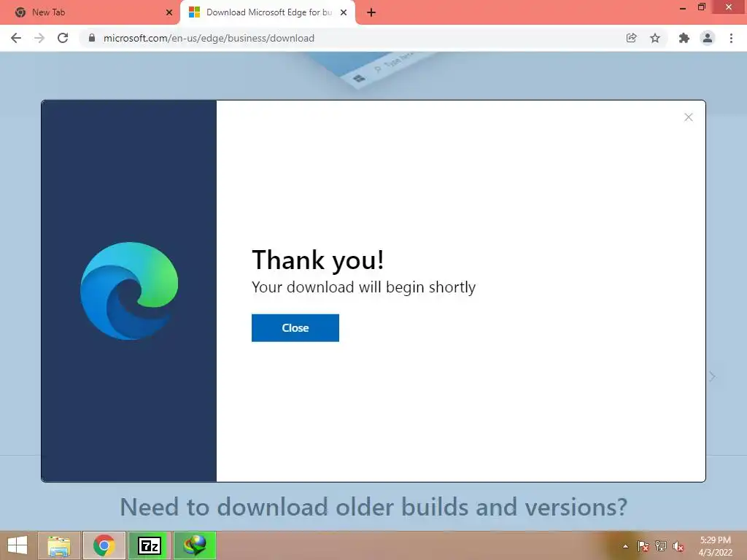Open the taskbar clock and date
The image size is (747, 560).
point(715,546)
